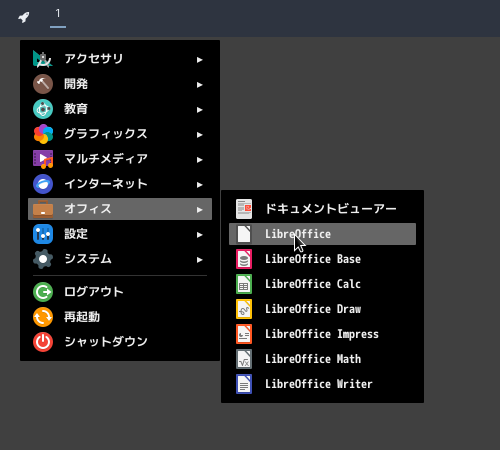Open the グラフィックス menu category

pos(120,134)
